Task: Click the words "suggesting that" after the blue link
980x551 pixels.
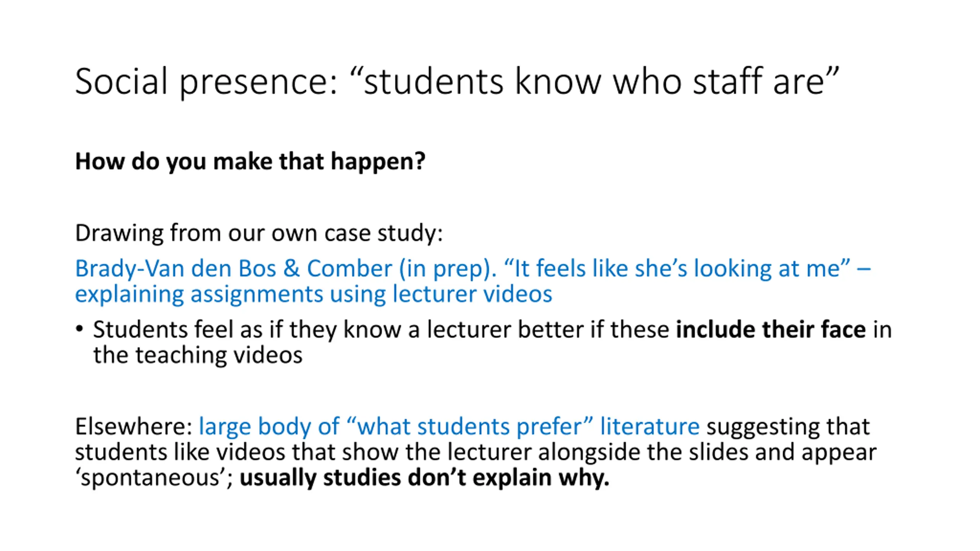Action: pos(788,427)
